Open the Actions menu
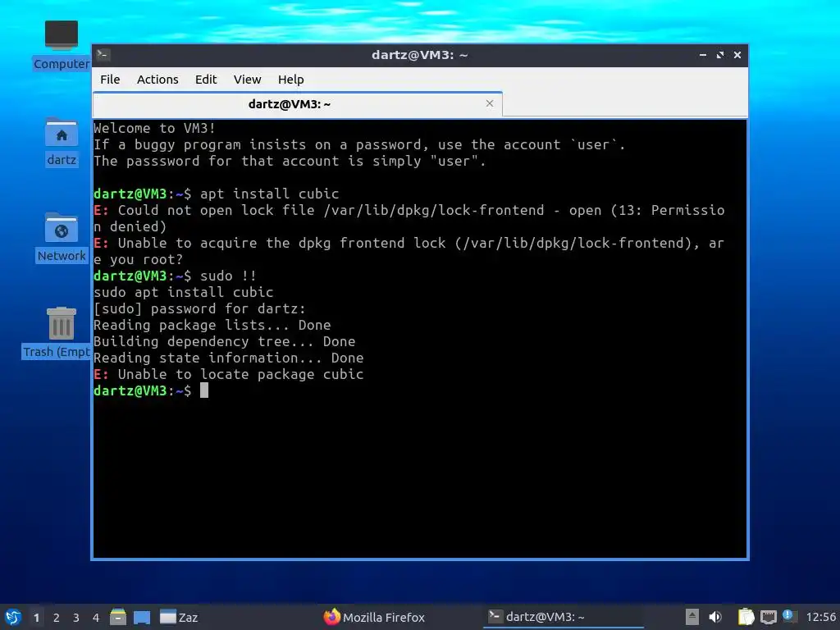 (x=157, y=80)
